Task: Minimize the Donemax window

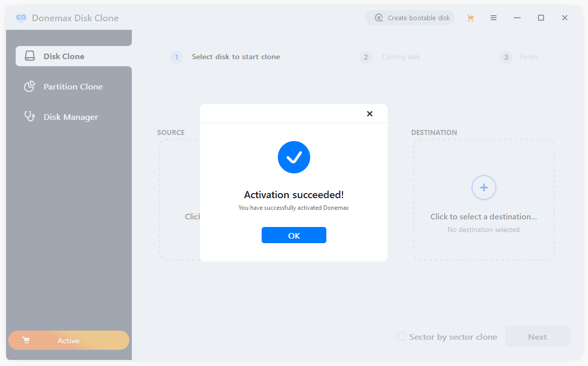Action: pos(517,18)
